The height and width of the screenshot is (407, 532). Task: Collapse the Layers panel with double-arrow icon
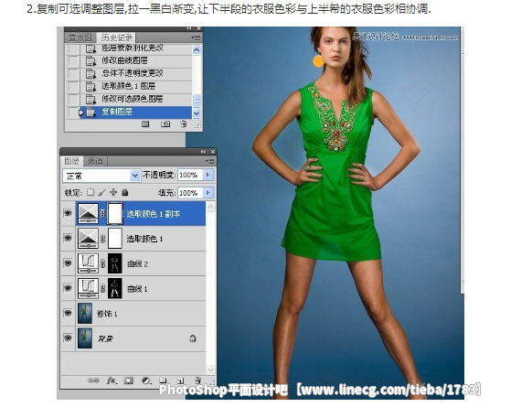pos(203,152)
